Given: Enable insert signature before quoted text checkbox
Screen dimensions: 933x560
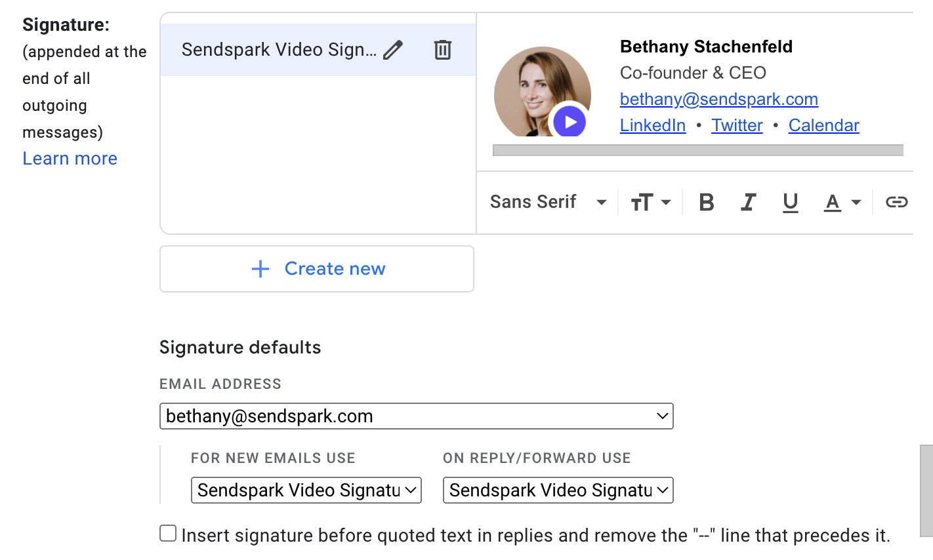Looking at the screenshot, I should point(169,534).
